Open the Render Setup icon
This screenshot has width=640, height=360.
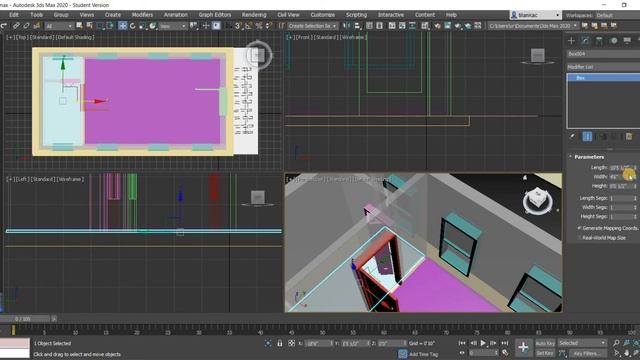click(447, 26)
